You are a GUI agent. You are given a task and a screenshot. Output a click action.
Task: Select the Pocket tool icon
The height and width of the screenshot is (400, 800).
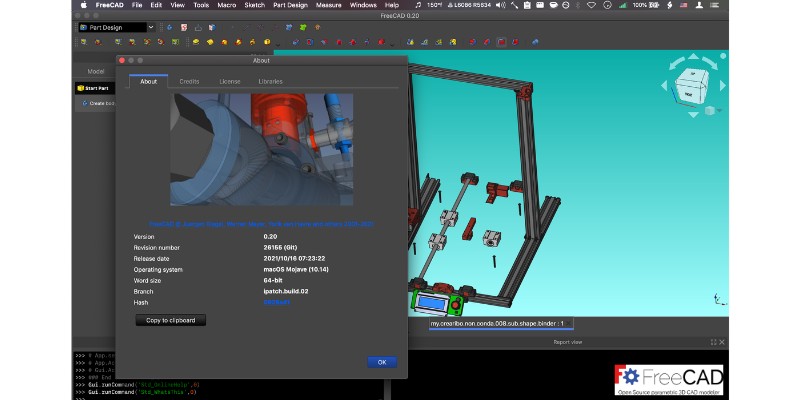pyautogui.click(x=296, y=42)
